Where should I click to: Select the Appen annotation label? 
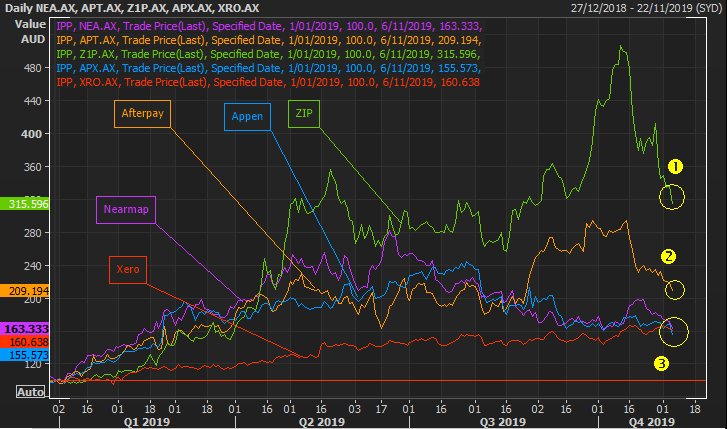click(247, 116)
